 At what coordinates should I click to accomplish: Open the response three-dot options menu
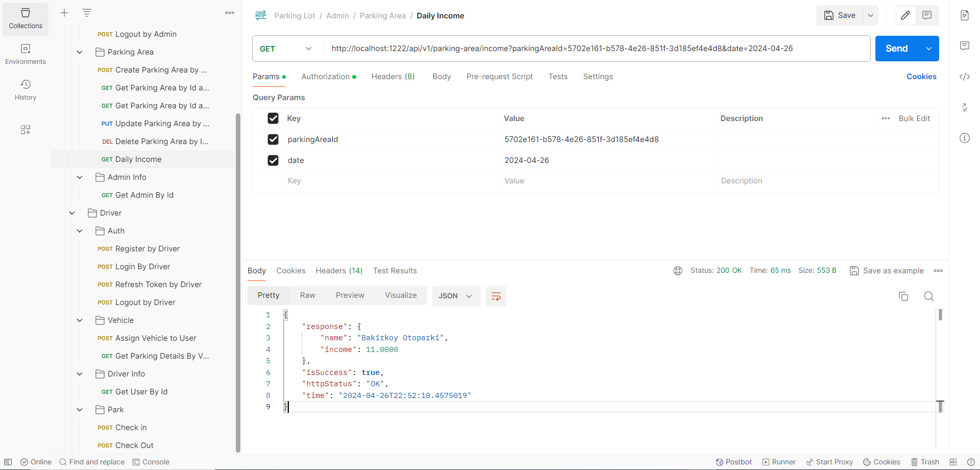[x=938, y=271]
